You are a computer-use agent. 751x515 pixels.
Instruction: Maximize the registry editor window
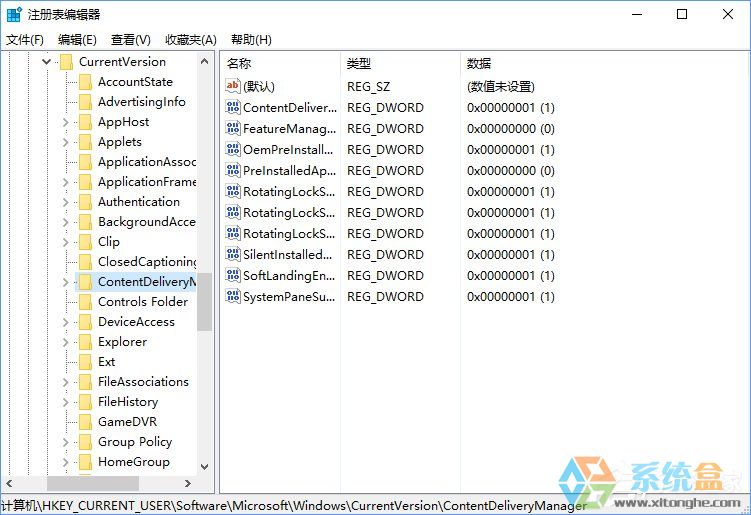[x=682, y=14]
